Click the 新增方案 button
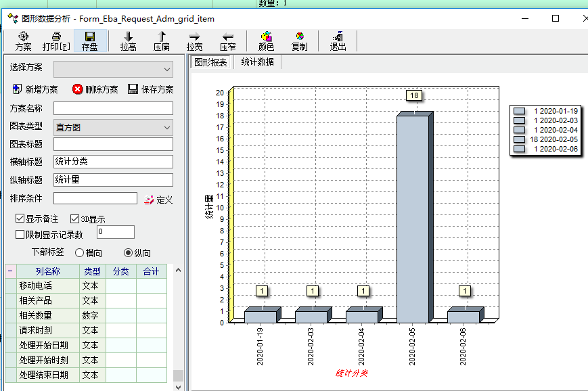588x391 pixels. coord(35,89)
